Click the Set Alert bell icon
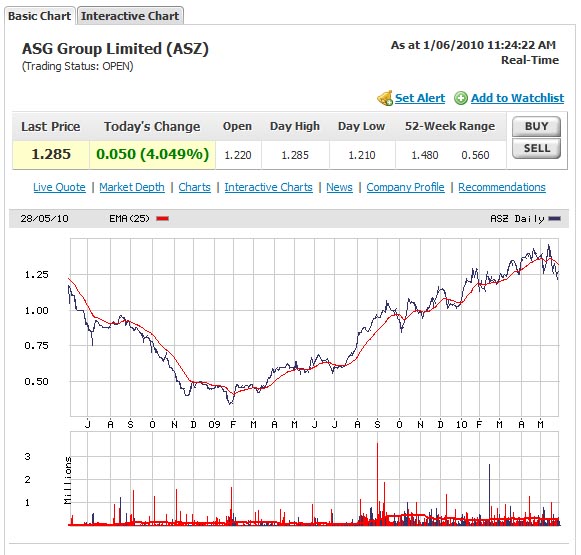The width and height of the screenshot is (581, 555). click(x=385, y=98)
